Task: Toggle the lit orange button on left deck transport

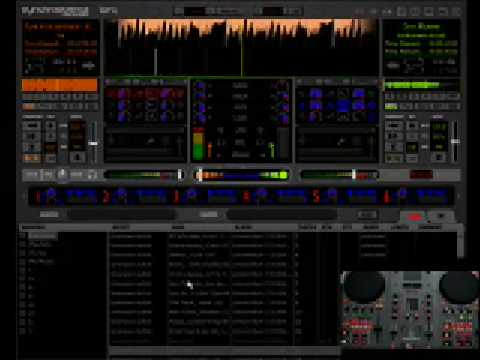Action: point(31,158)
